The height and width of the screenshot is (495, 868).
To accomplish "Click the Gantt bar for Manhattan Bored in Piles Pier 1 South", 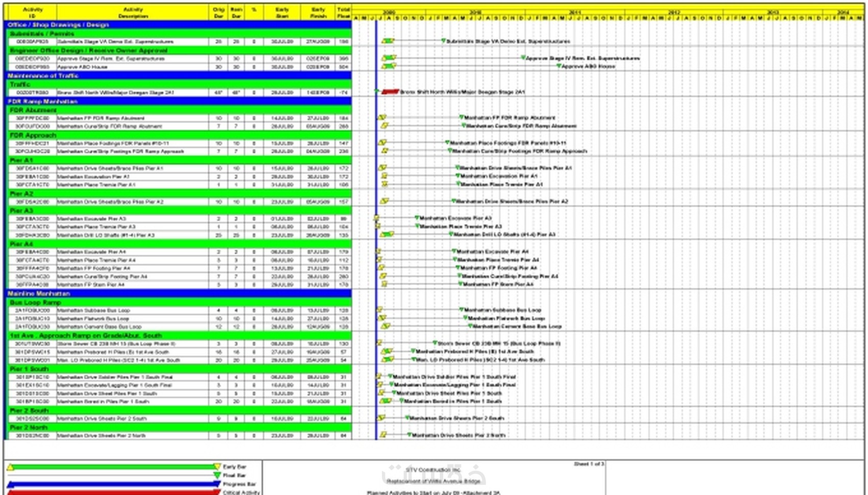I will [x=385, y=401].
